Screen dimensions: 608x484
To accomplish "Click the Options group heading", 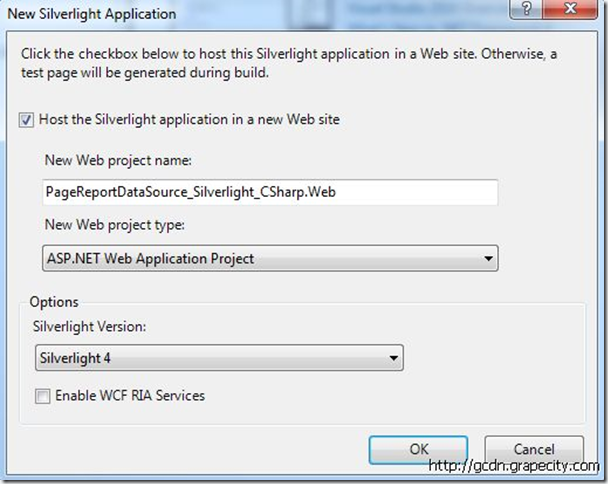I will (54, 301).
